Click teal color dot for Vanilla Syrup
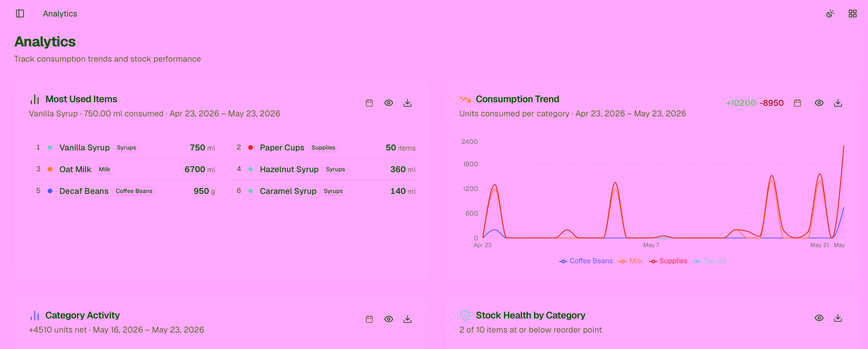Screen dimensions: 868x349 click(50, 147)
